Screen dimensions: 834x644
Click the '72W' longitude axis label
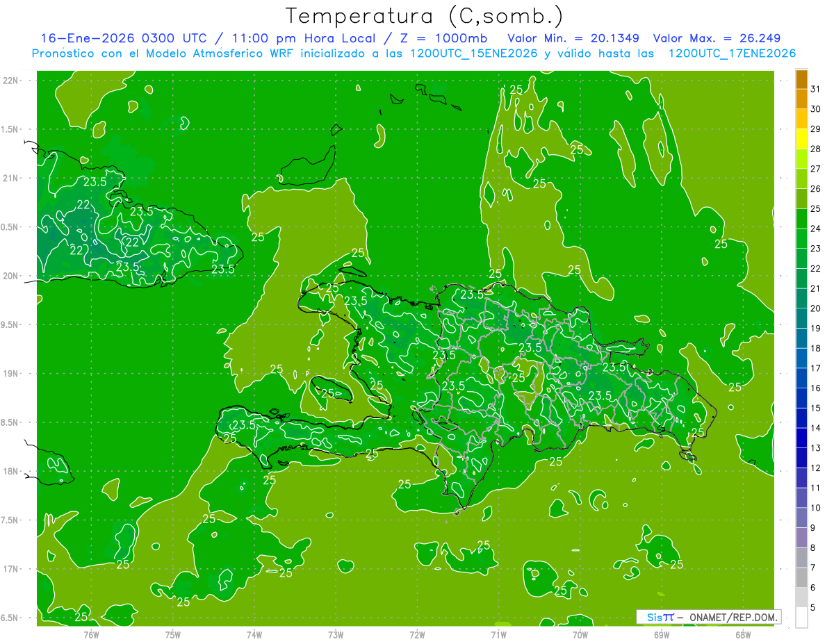pyautogui.click(x=417, y=634)
